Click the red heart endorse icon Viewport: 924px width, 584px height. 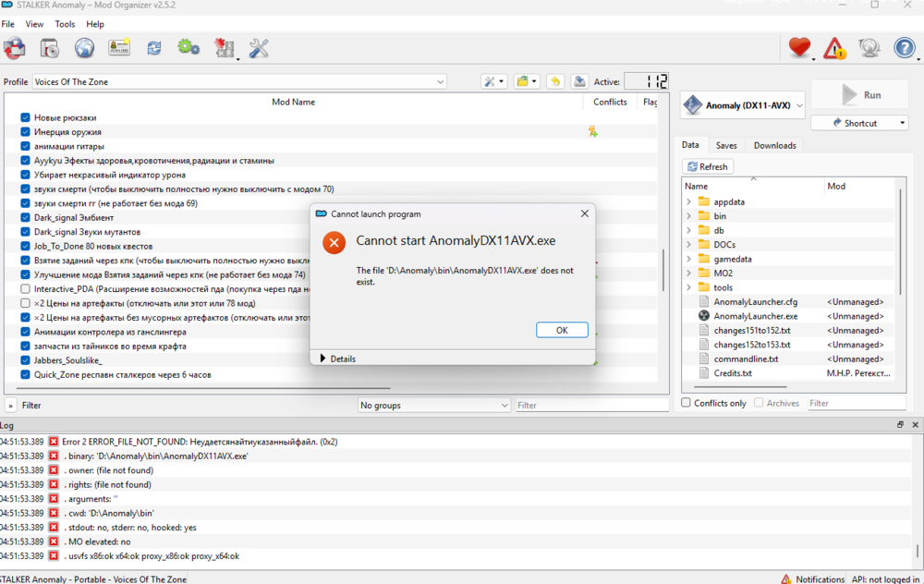[x=799, y=48]
